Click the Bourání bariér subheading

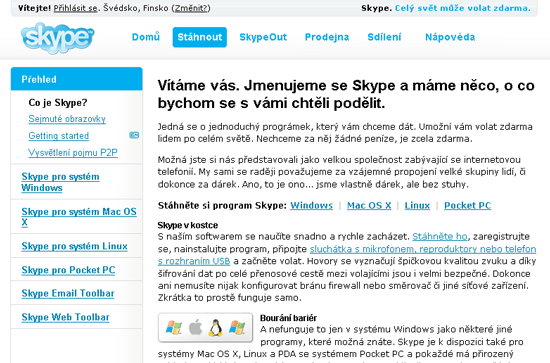tap(288, 318)
